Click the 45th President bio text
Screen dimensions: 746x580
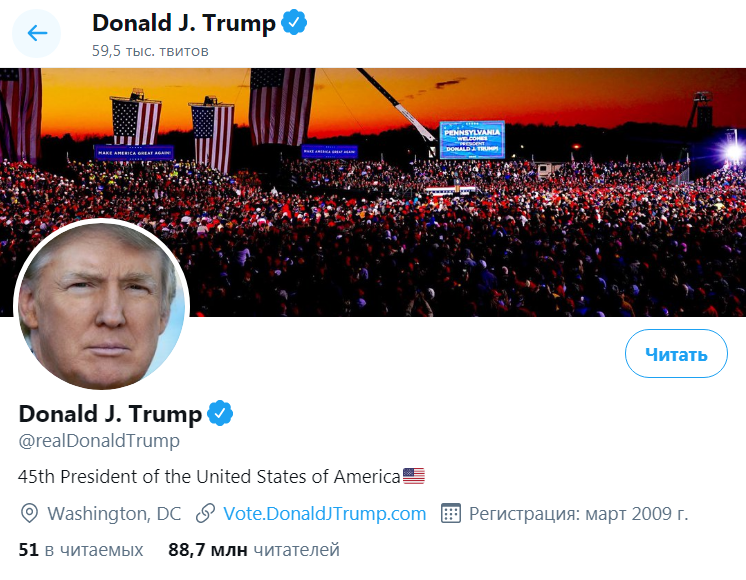click(210, 476)
